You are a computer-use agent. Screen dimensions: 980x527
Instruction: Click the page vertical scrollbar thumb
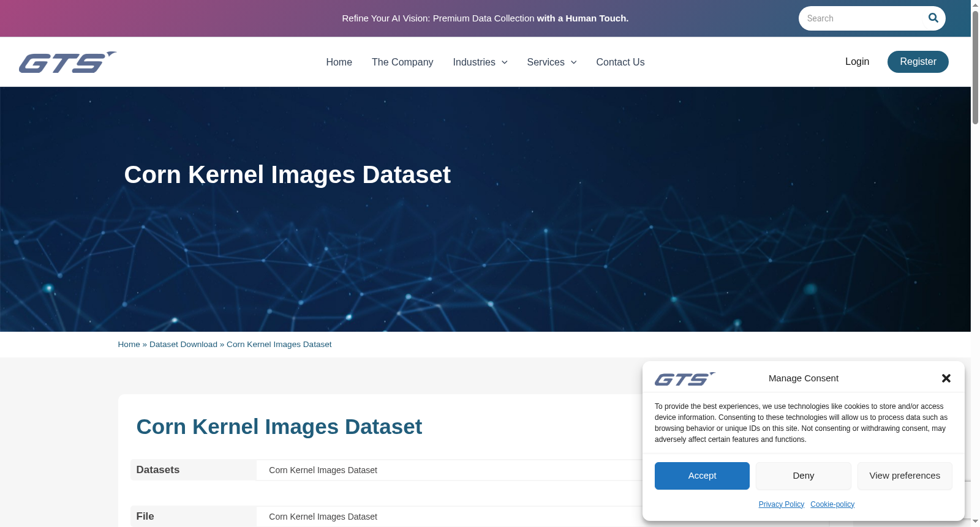(x=975, y=67)
